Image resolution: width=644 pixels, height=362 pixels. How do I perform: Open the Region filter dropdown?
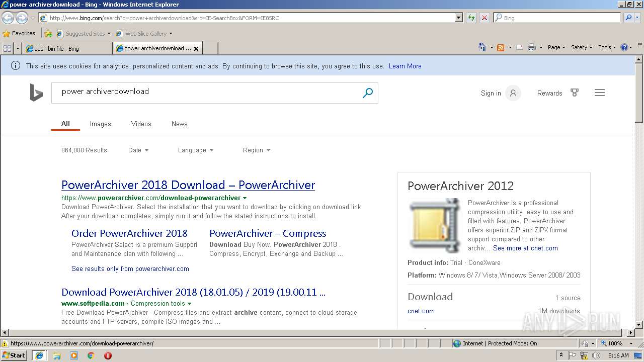[x=257, y=150]
